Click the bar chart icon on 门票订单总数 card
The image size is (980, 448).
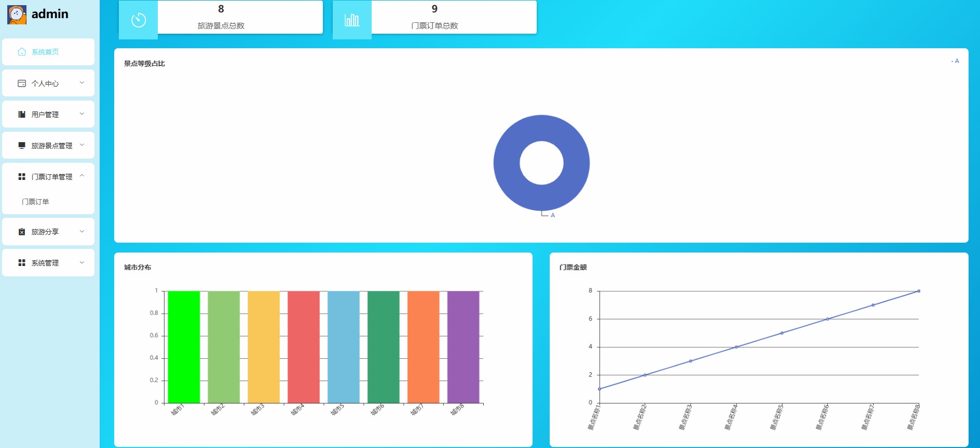[352, 20]
